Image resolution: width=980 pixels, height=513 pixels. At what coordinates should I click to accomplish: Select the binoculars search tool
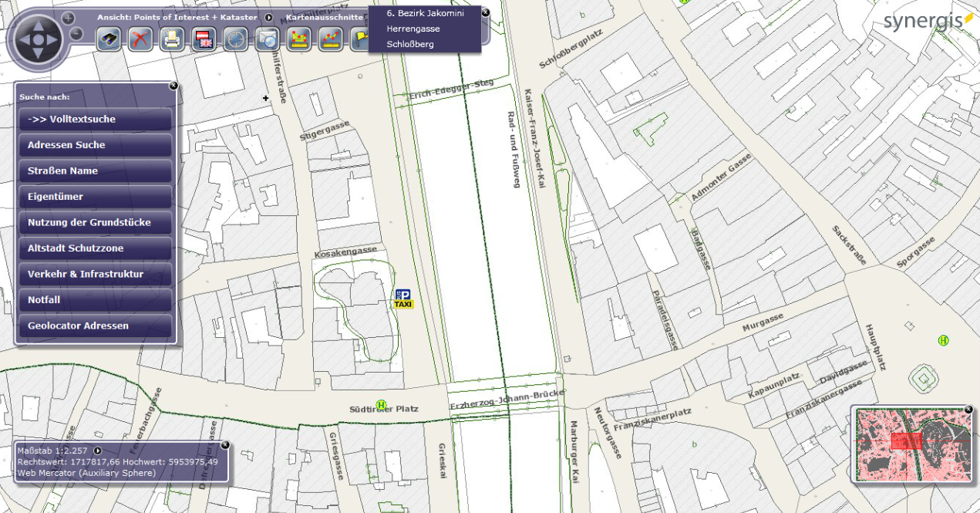[108, 39]
